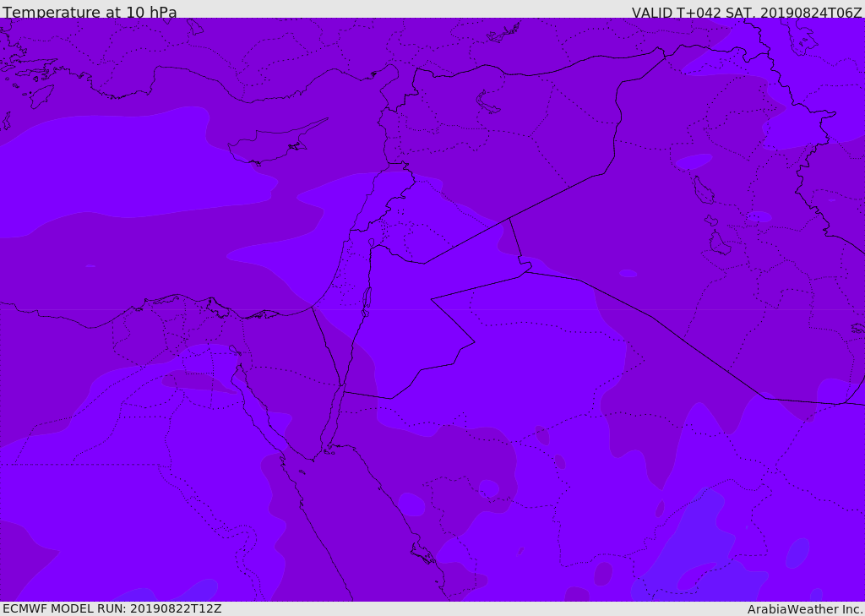Viewport: 865px width, 616px height.
Task: Click the 'ArabiaWeather Inc' credit text
Action: [805, 609]
